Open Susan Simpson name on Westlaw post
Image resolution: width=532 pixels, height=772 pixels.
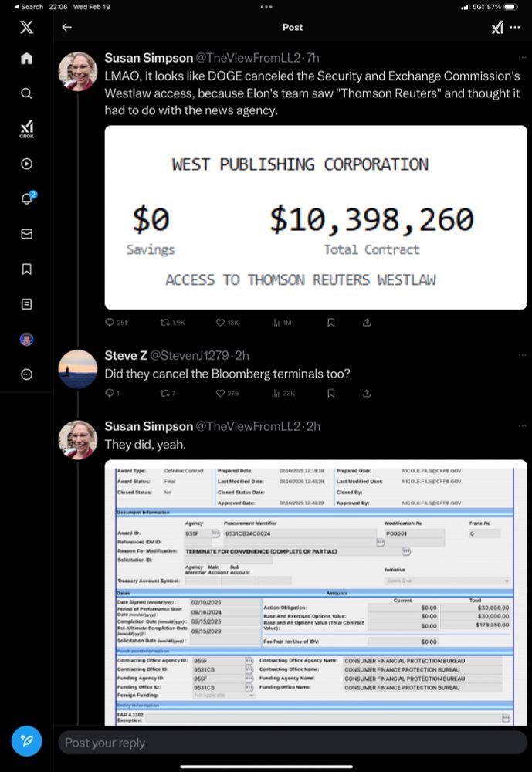(x=149, y=58)
